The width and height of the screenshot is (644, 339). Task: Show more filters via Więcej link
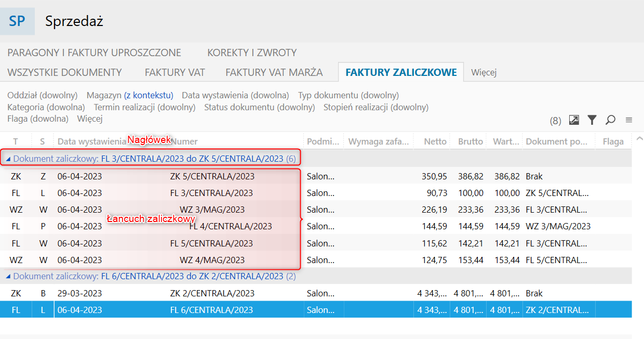tap(90, 119)
